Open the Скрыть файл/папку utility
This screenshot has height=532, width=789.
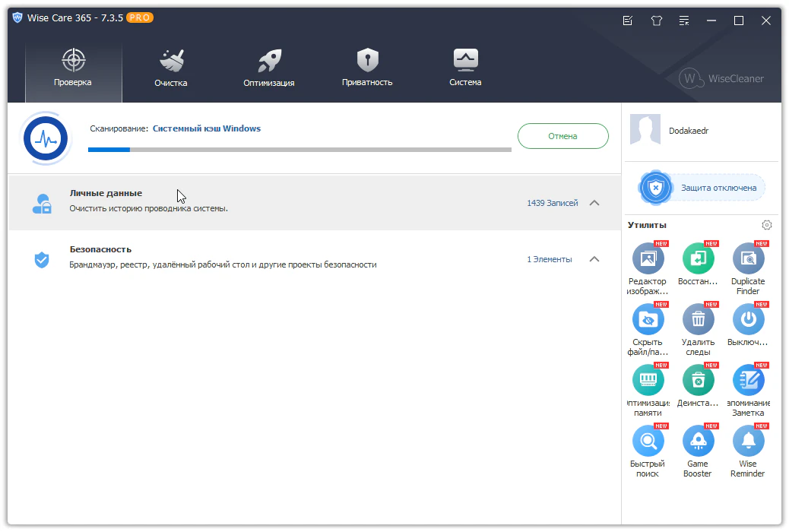pos(648,320)
